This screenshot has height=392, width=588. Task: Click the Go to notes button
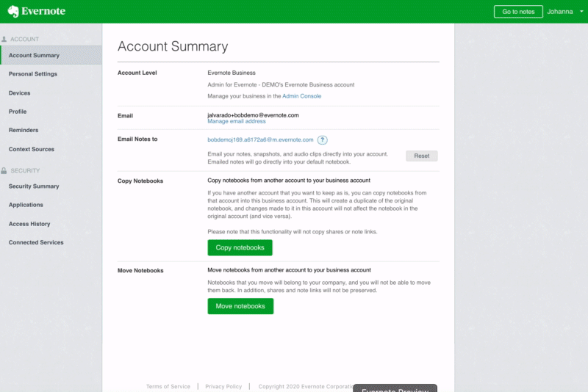(518, 12)
